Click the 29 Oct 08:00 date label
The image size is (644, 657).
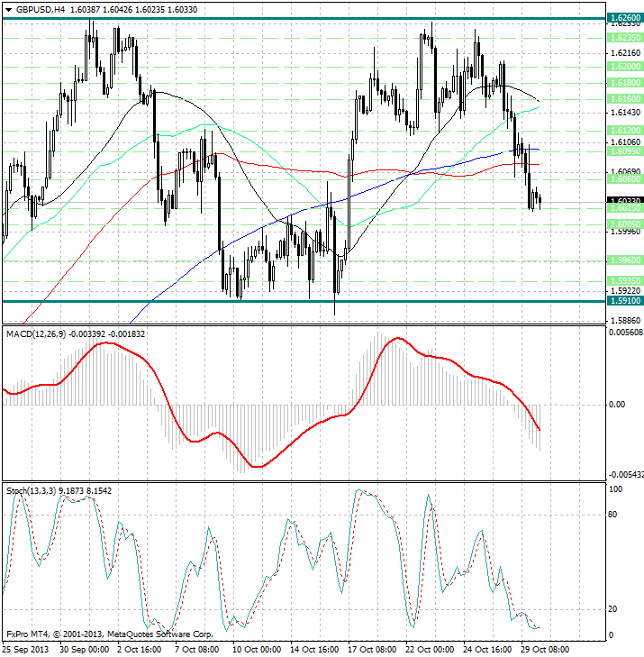click(545, 650)
